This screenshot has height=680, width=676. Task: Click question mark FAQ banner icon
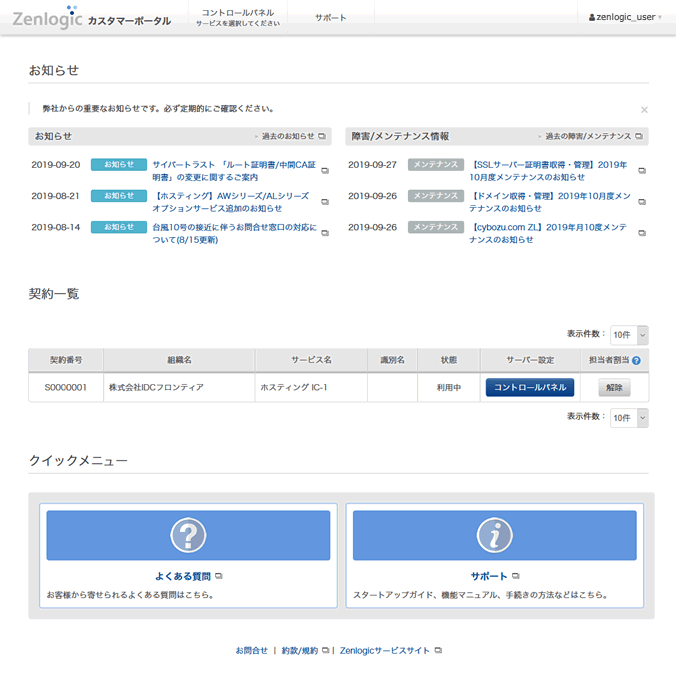coord(188,535)
